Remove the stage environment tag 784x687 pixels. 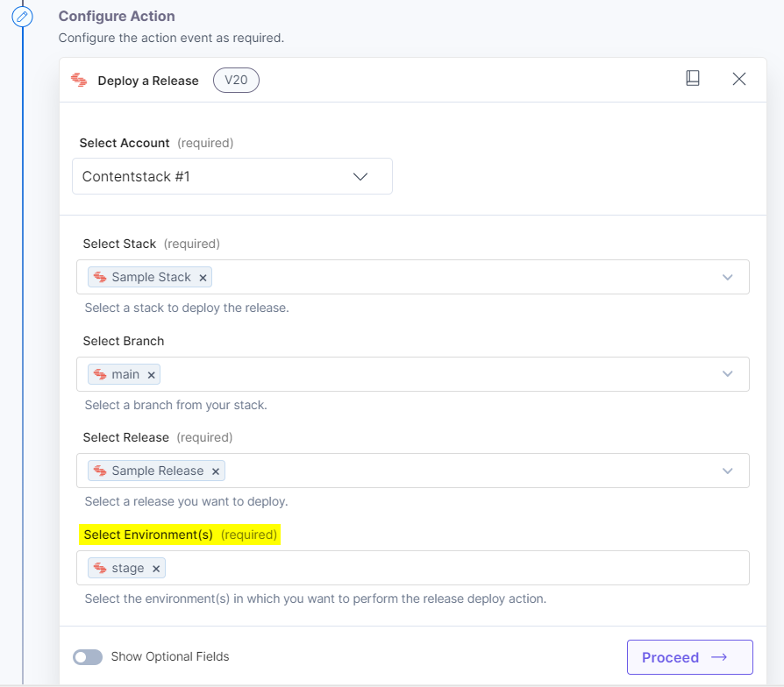pyautogui.click(x=156, y=568)
